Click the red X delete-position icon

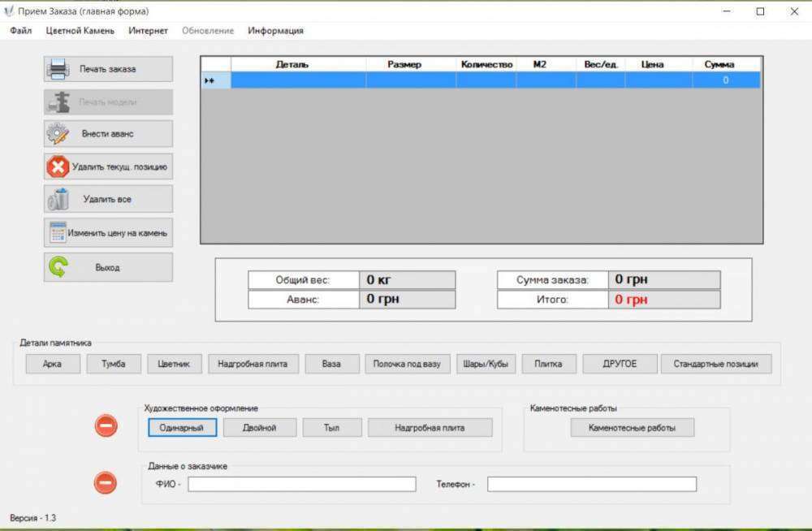[58, 166]
